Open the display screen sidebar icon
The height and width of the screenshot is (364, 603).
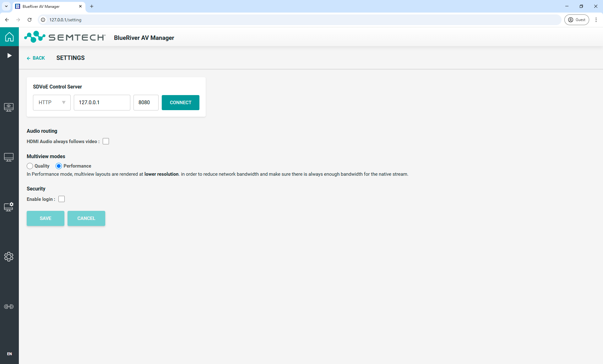click(9, 157)
